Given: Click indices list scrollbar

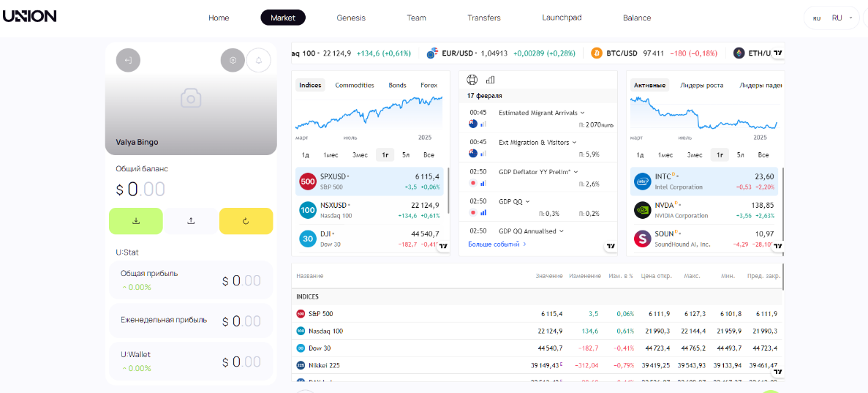Looking at the screenshot, I should [x=448, y=191].
